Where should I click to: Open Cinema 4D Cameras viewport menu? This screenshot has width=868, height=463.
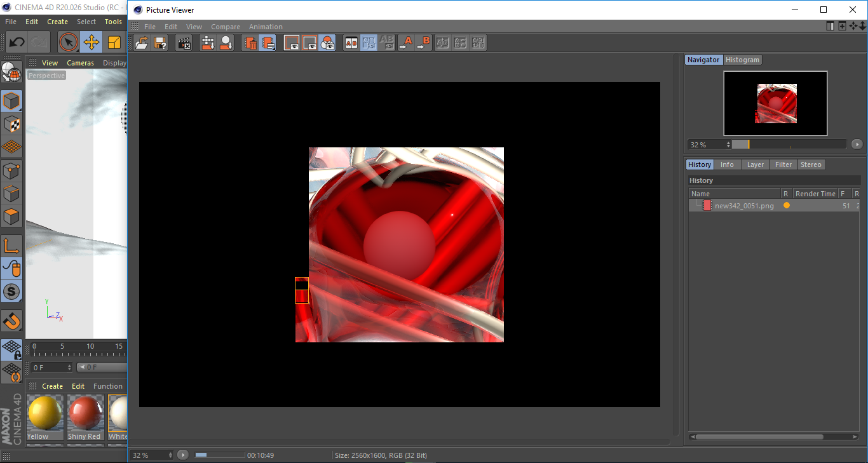pos(80,63)
